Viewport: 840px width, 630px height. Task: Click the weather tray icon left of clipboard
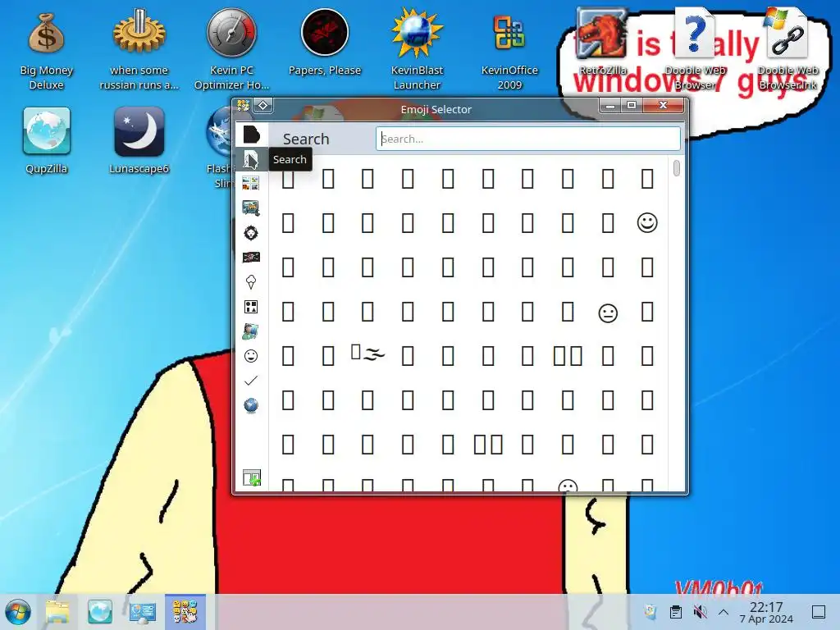[651, 611]
